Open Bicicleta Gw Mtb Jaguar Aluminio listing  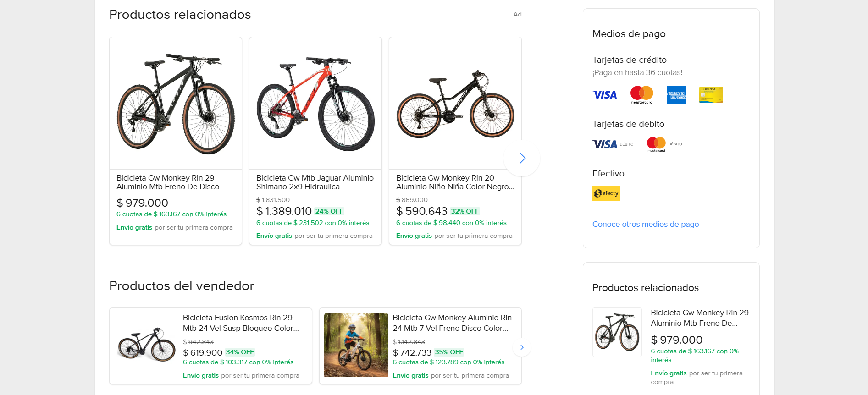315,182
